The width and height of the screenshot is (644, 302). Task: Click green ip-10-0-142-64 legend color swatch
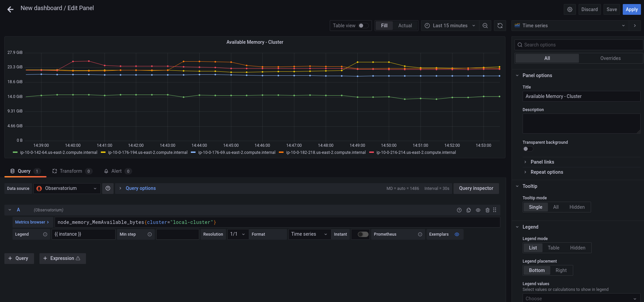15,153
